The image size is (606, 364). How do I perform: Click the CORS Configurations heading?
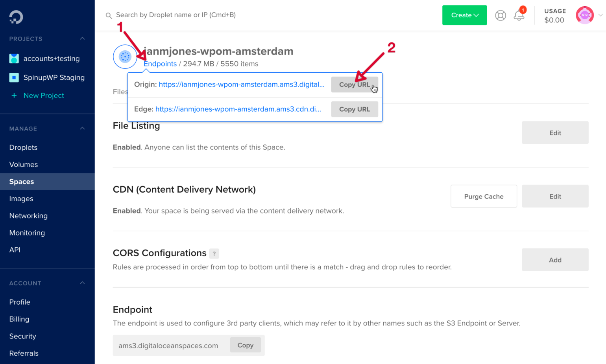coord(160,253)
